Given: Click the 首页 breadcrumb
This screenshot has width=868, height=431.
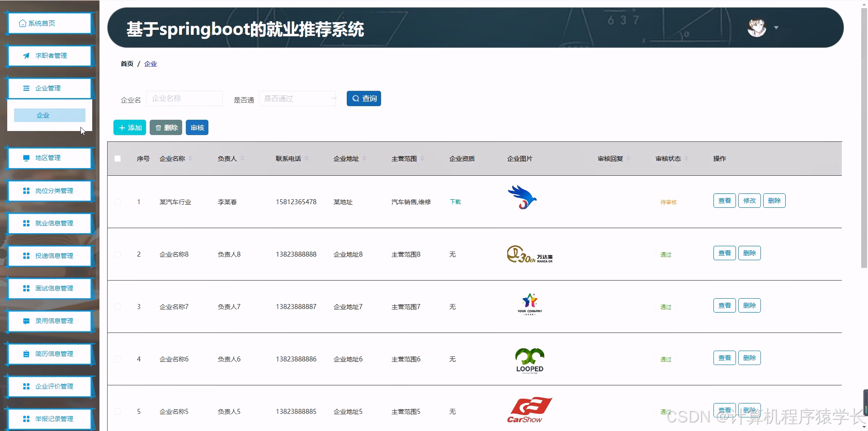Looking at the screenshot, I should click(x=127, y=64).
